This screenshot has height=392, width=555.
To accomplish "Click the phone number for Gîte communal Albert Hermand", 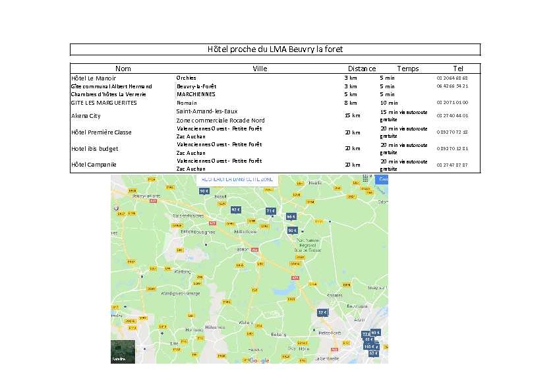I will [452, 86].
